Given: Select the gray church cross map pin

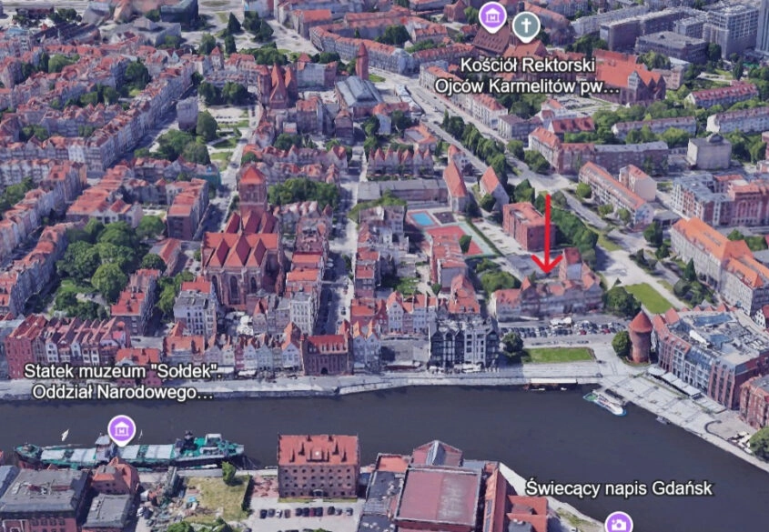Looking at the screenshot, I should (525, 25).
